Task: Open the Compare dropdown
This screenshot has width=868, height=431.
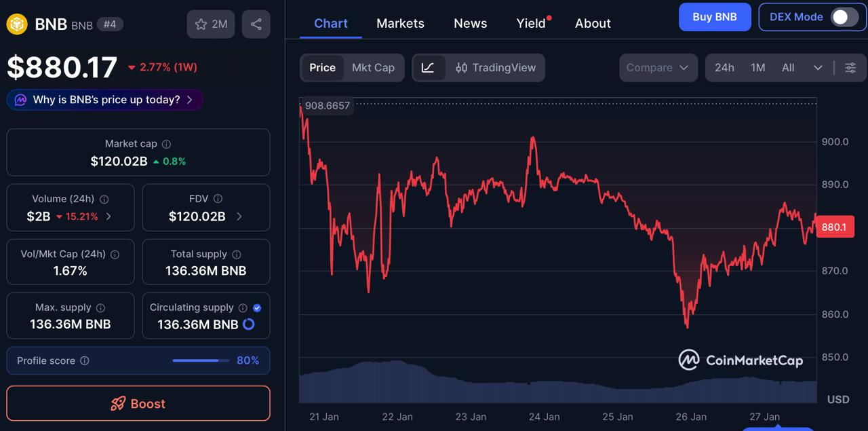Action: [657, 68]
